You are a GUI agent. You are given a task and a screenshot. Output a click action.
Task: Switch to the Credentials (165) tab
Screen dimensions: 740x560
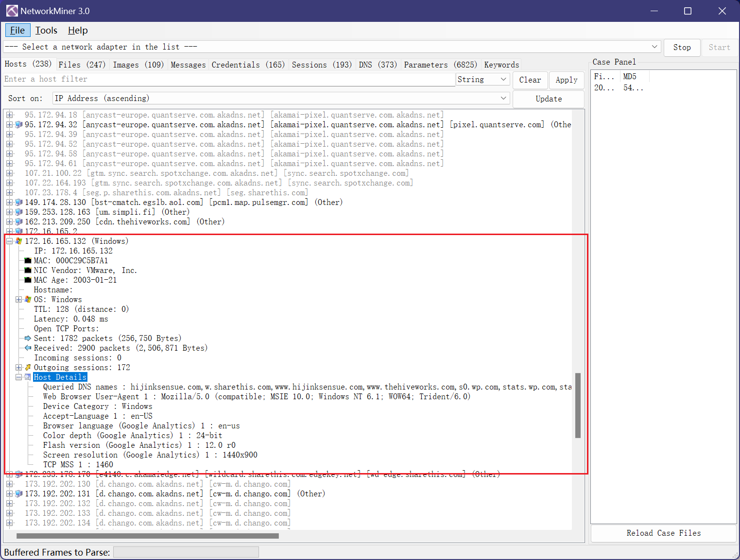(x=248, y=65)
